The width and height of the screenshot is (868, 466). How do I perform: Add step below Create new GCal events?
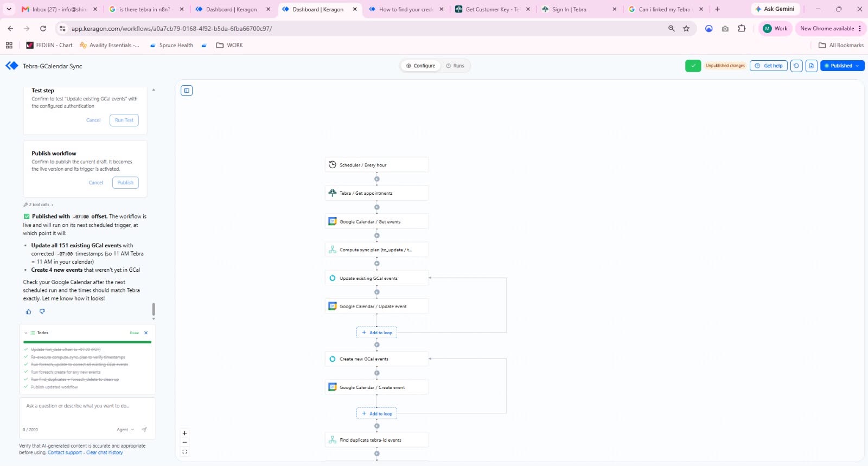coord(376,373)
